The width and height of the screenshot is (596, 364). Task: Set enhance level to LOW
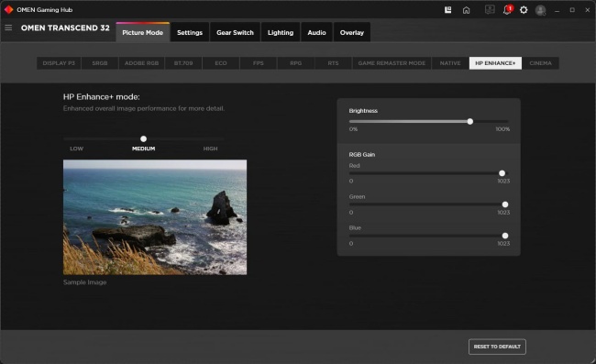point(76,149)
